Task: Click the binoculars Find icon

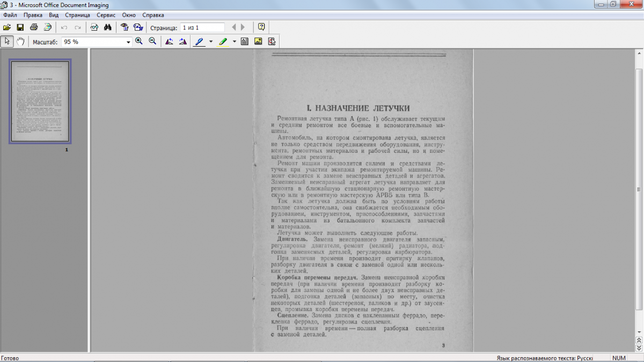Action: (x=107, y=27)
